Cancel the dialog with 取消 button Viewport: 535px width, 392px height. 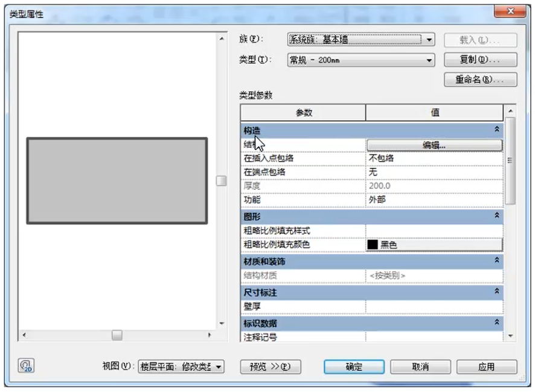point(420,367)
